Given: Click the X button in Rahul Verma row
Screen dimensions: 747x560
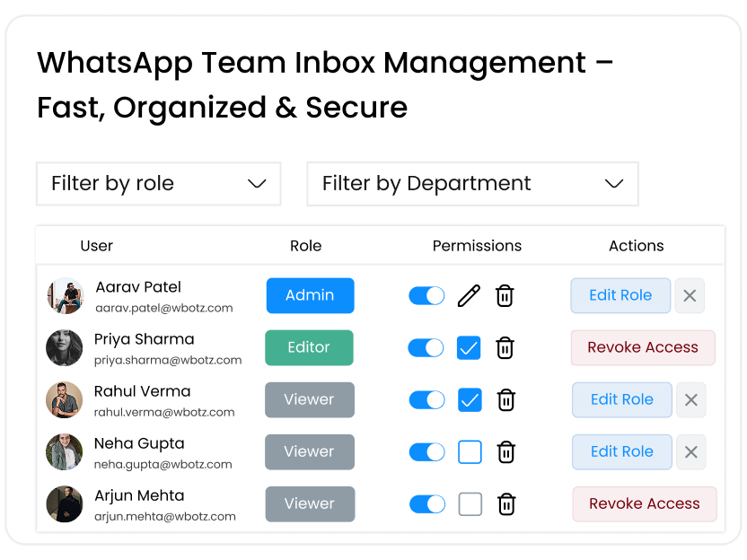Looking at the screenshot, I should pyautogui.click(x=691, y=400).
